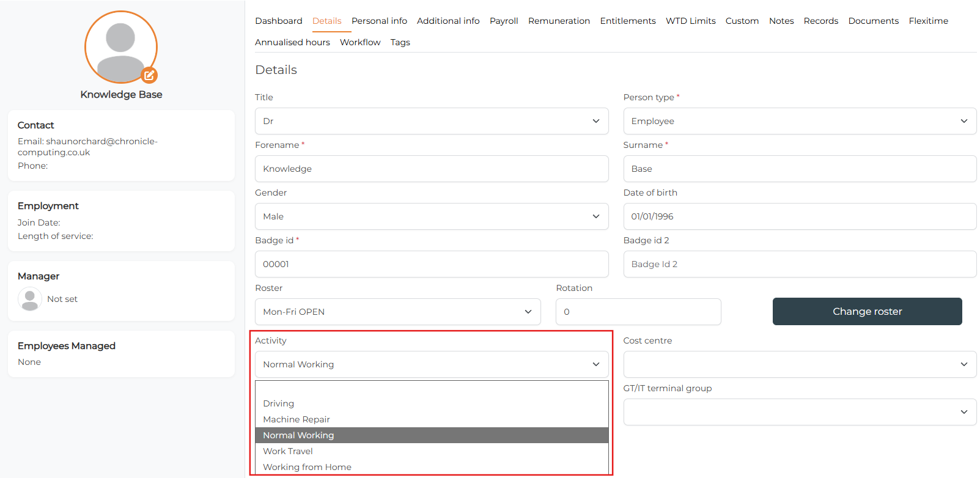Select Normal Working in Activity list
This screenshot has width=980, height=478.
pyautogui.click(x=432, y=435)
